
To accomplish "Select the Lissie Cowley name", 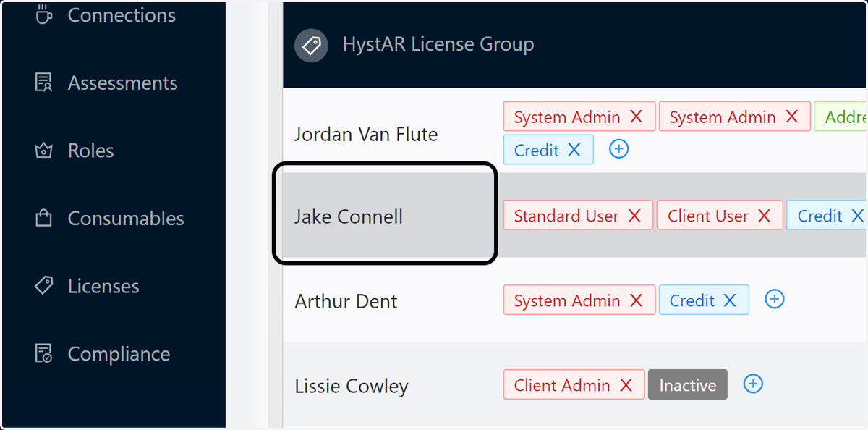I will click(352, 386).
